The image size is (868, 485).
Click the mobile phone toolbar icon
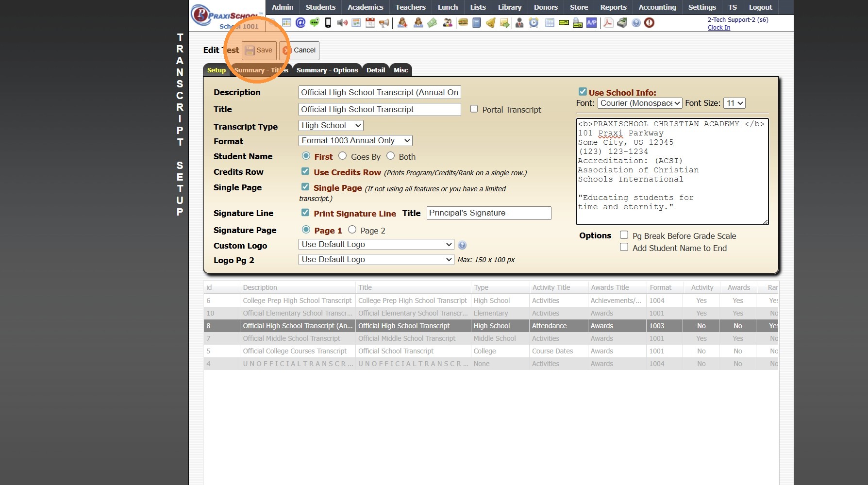click(x=328, y=23)
